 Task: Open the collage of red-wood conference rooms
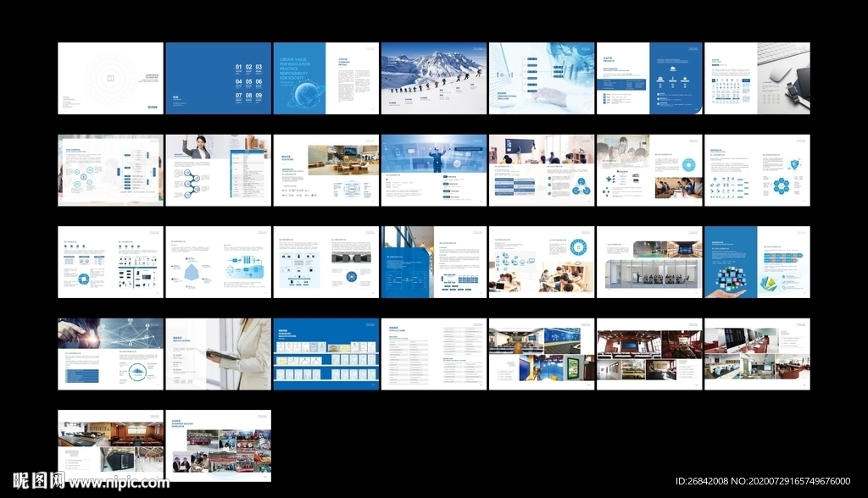[x=649, y=353]
